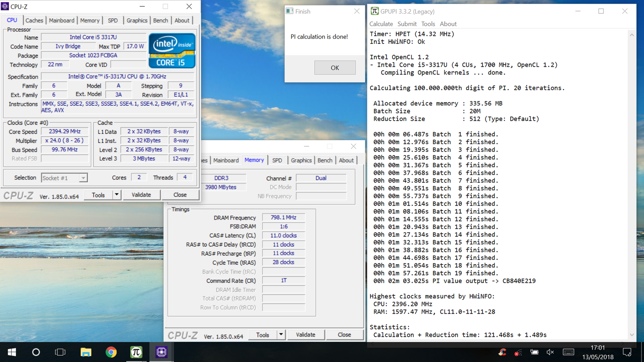Close the Finish dialog with X
Image resolution: width=644 pixels, height=362 pixels.
(357, 11)
